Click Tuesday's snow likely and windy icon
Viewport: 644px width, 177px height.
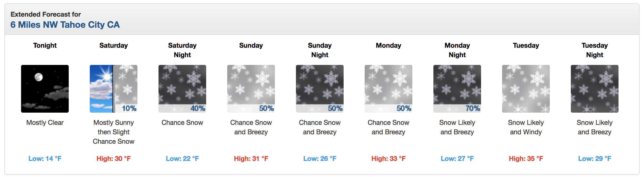click(526, 89)
